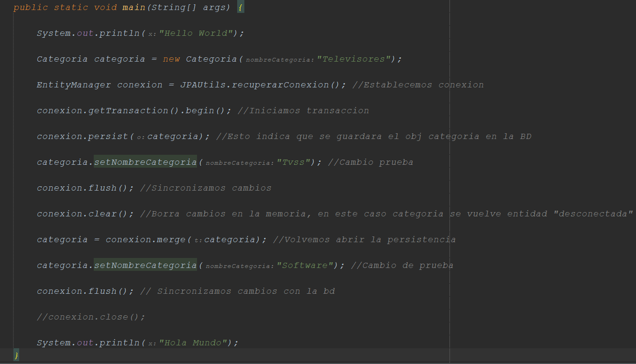Click the word "desconectada" in the comment
This screenshot has height=364, width=636.
point(593,214)
